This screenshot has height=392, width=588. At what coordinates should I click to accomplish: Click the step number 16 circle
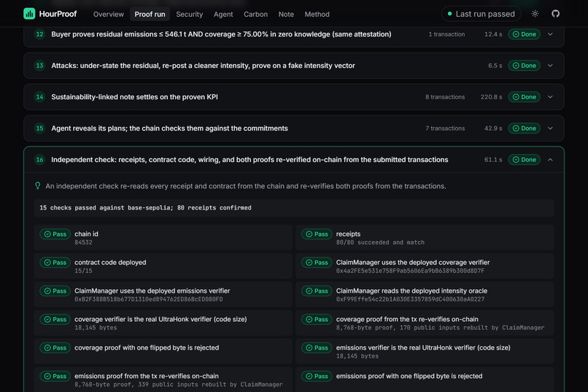(39, 160)
